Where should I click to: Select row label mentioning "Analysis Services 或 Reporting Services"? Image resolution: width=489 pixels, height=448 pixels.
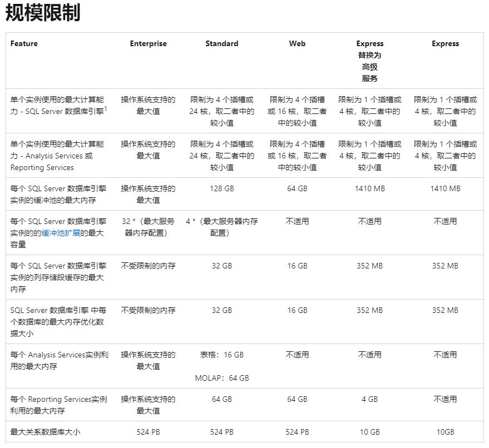(57, 156)
